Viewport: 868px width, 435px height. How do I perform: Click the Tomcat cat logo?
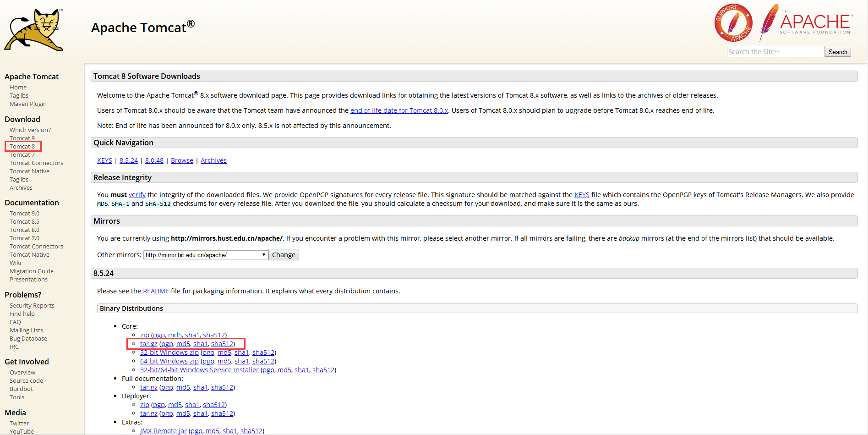coord(34,30)
